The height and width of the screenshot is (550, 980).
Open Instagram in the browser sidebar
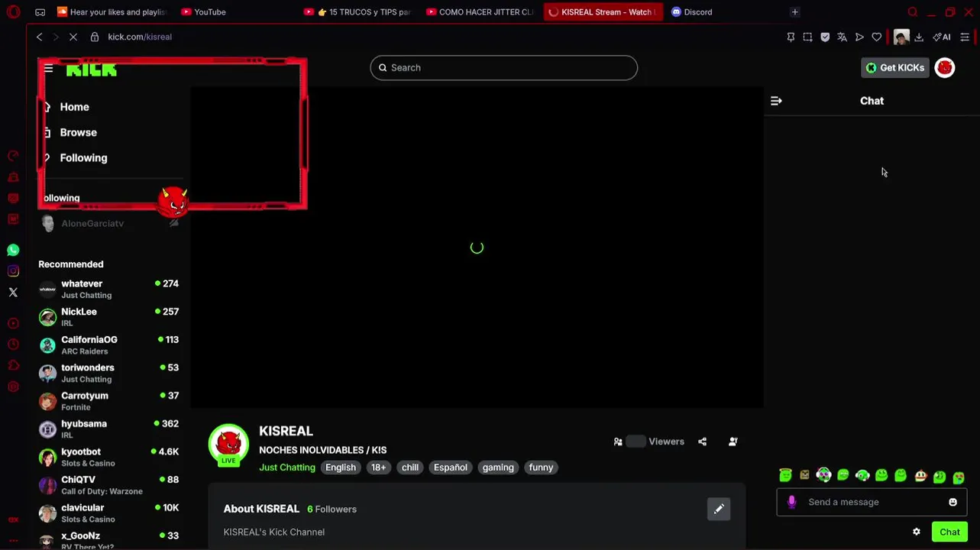click(x=13, y=271)
